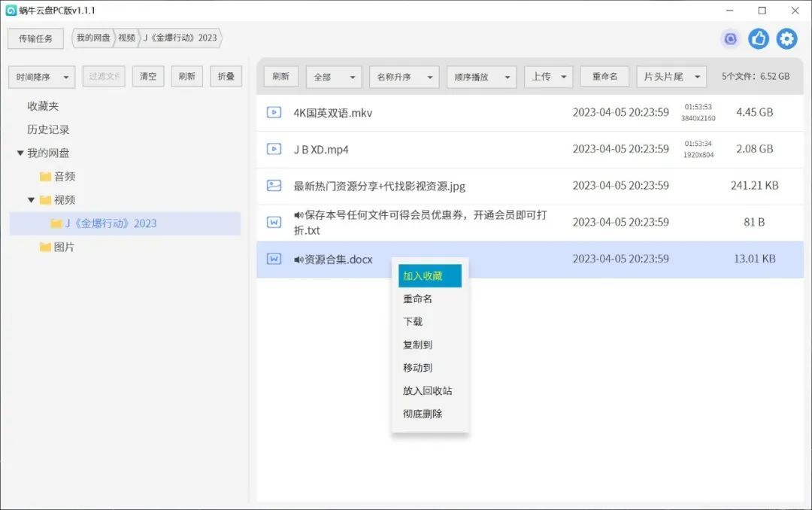Select the 保存本号任何文件 txt file name

coord(420,223)
